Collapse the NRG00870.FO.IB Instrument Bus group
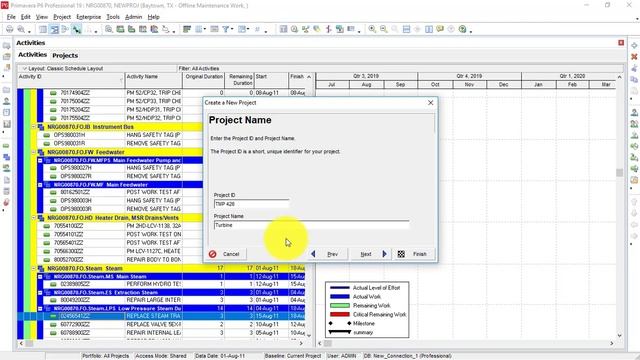Viewport: 640px width, 360px height. [34, 127]
